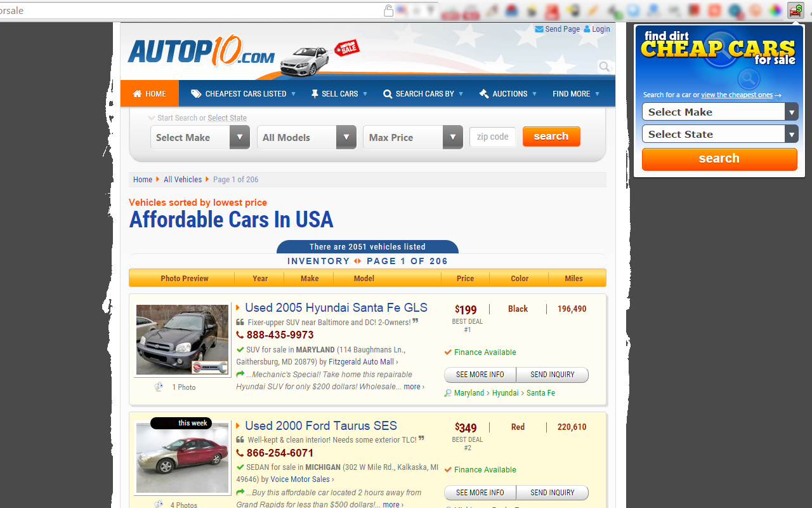Open the Used 2000 Ford Taurus SES listing

pyautogui.click(x=321, y=425)
